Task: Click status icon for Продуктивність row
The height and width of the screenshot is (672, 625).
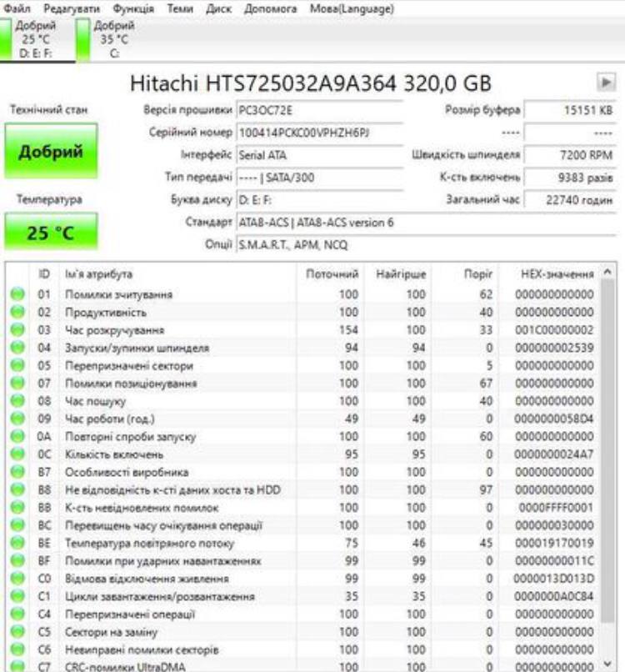Action: coord(17,312)
